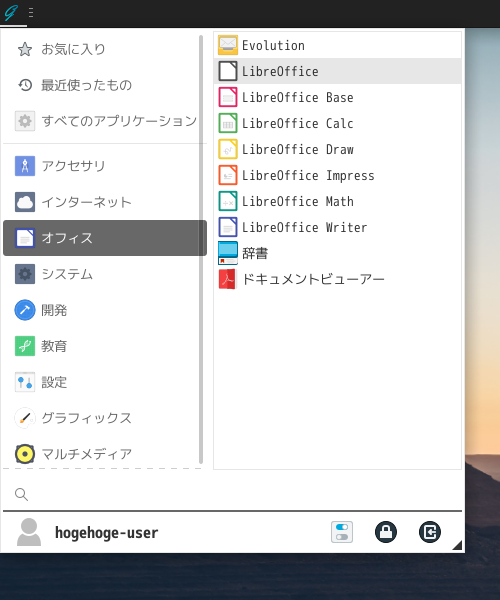Screen dimensions: 500x600
Task: Launch LibreOffice Math formula editor
Action: pyautogui.click(x=337, y=201)
